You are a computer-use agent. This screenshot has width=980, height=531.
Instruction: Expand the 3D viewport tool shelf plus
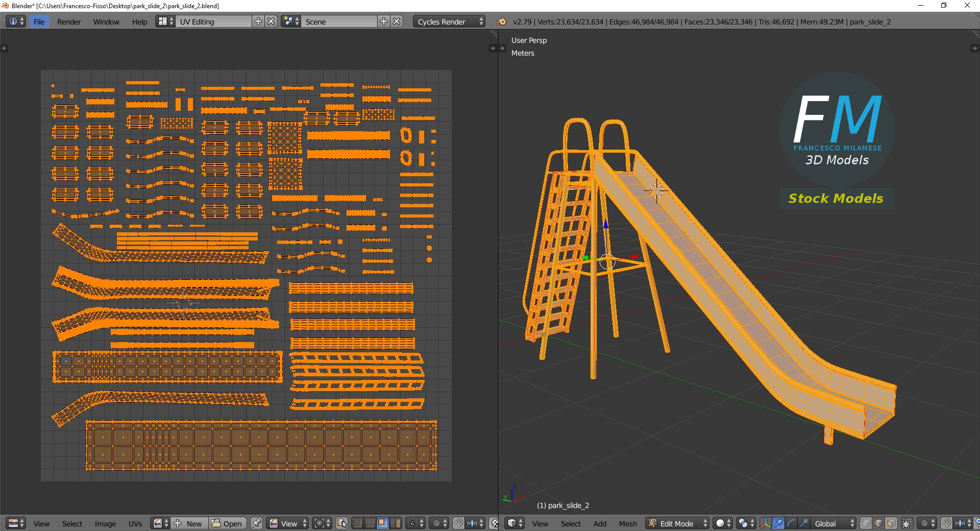503,49
